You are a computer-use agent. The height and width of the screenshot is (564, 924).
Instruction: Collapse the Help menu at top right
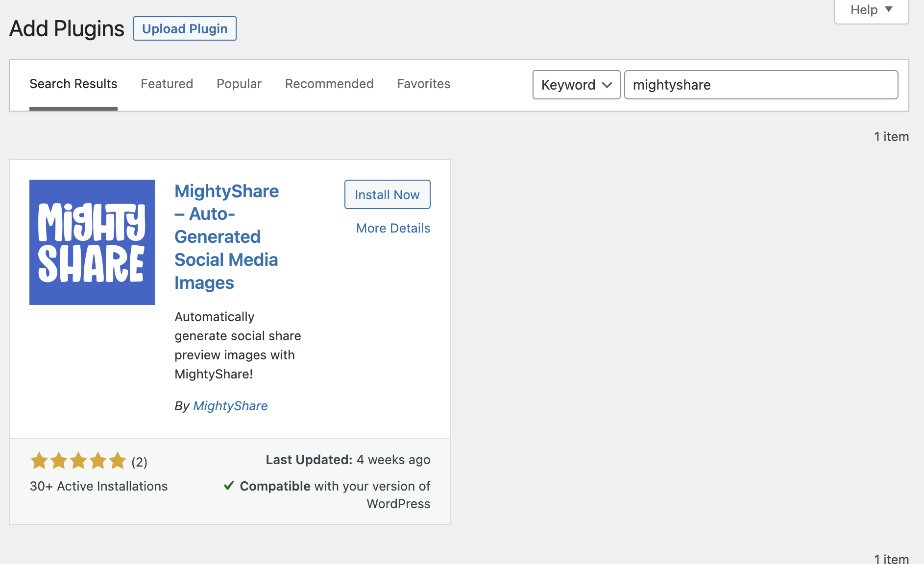pyautogui.click(x=871, y=9)
